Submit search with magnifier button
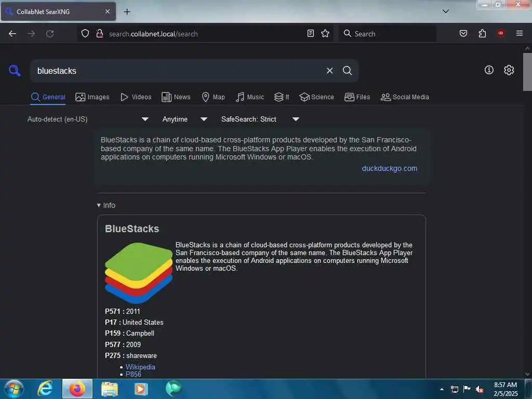 347,71
